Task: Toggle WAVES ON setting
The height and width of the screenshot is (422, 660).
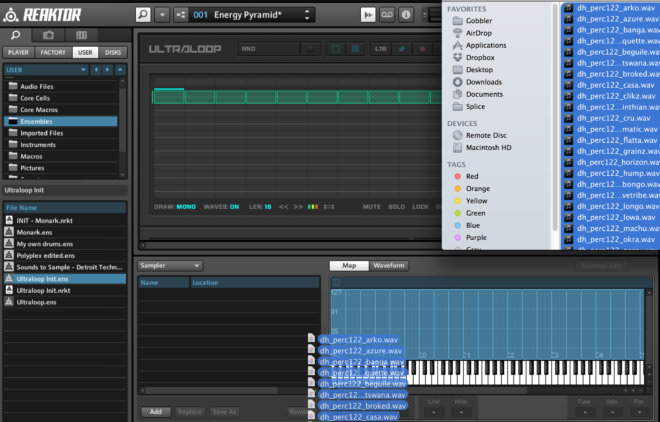Action: (x=234, y=207)
